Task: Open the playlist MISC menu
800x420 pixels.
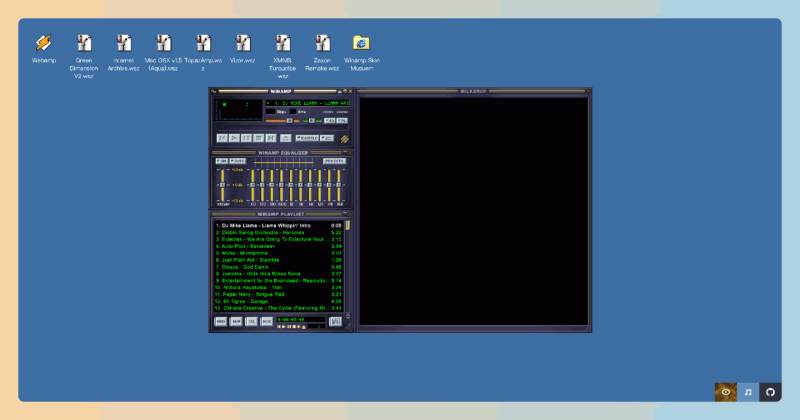Action: pyautogui.click(x=266, y=322)
